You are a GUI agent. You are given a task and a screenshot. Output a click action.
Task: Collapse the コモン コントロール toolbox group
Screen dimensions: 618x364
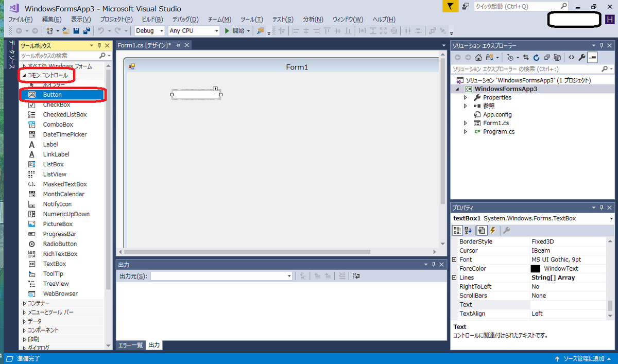(x=24, y=76)
